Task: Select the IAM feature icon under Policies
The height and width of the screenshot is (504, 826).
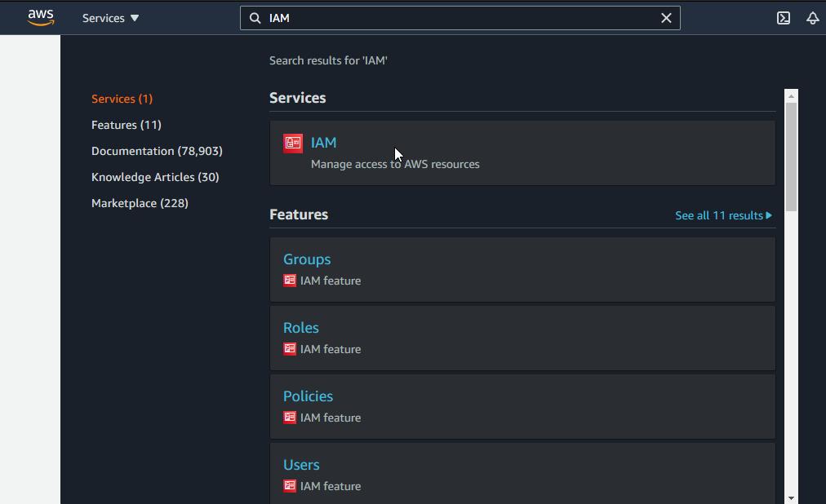Action: [289, 417]
